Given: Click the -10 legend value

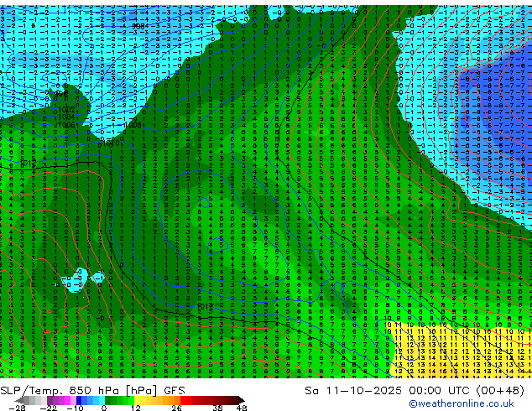Looking at the screenshot, I should [75, 408].
